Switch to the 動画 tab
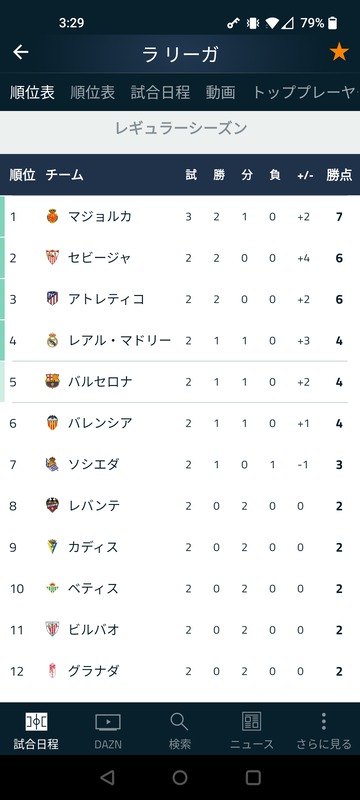 click(x=220, y=92)
